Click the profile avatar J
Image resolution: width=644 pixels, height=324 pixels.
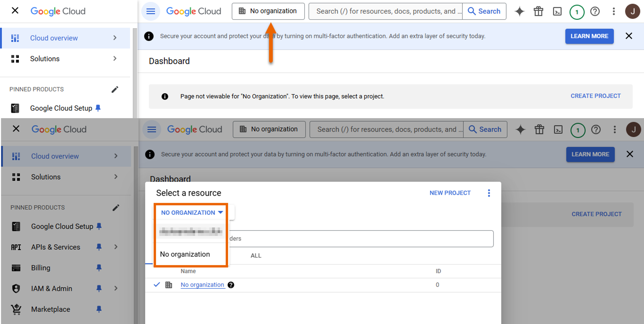[x=633, y=11]
